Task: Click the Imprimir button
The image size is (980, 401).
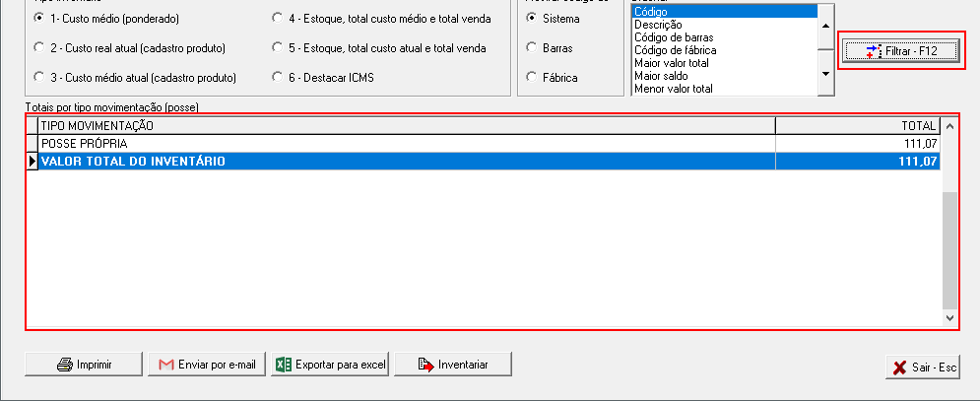Action: coord(84,365)
